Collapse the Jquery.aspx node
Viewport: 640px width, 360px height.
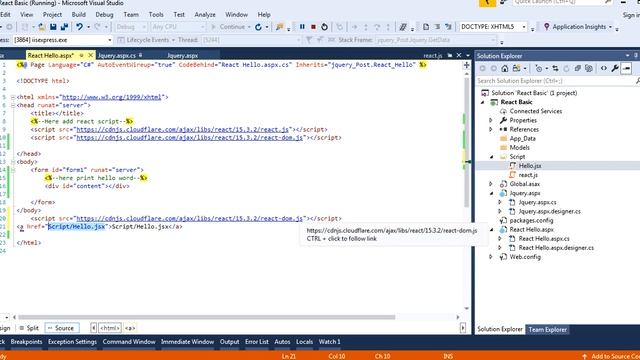[x=491, y=193]
